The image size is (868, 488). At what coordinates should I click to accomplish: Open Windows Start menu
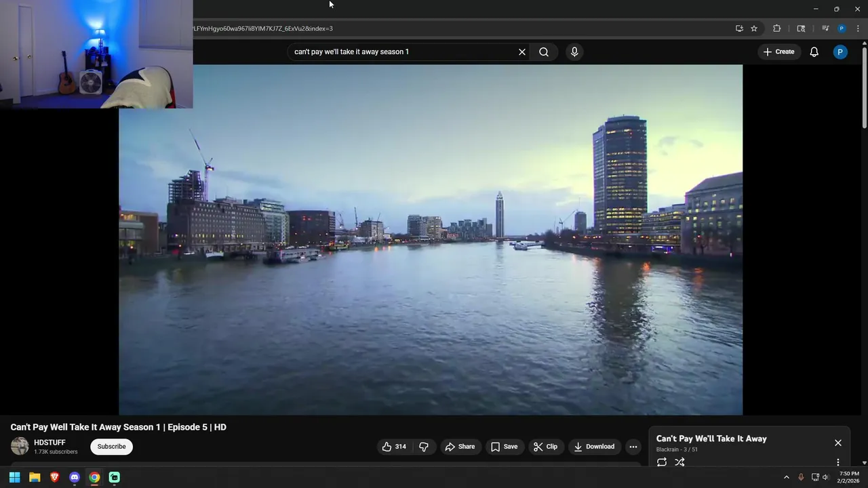click(14, 477)
